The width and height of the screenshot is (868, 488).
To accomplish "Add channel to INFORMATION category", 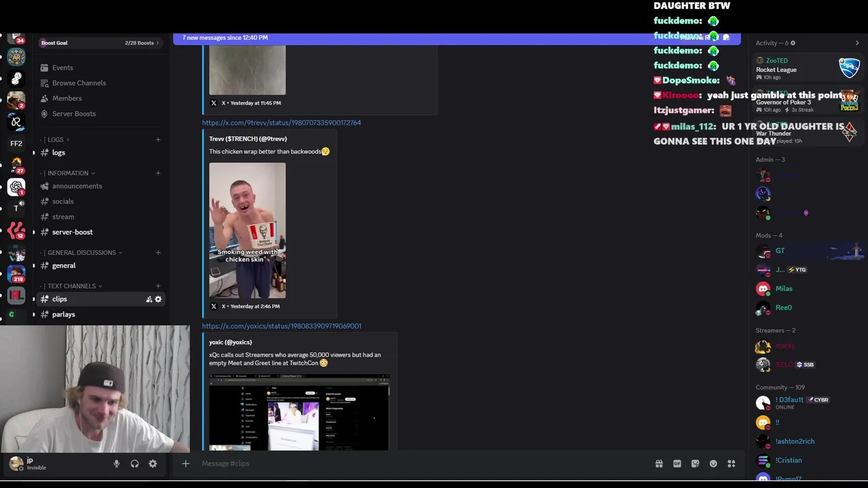I will [158, 173].
